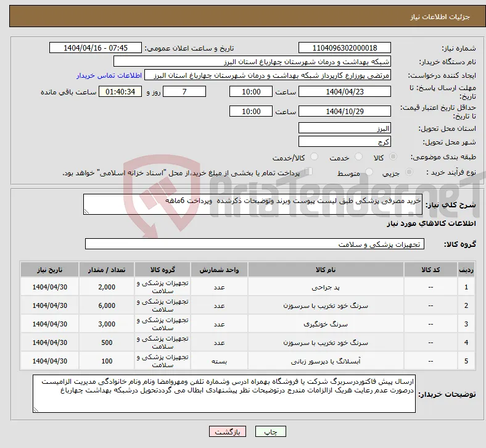This screenshot has height=448, width=486.
Task: Click the بازگشت (back) button
Action: [228, 431]
